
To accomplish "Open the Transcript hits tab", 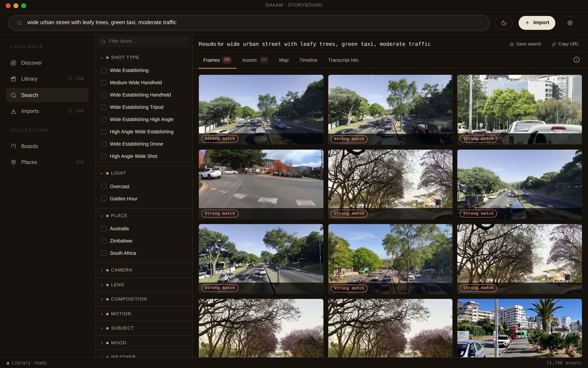I will click(343, 60).
